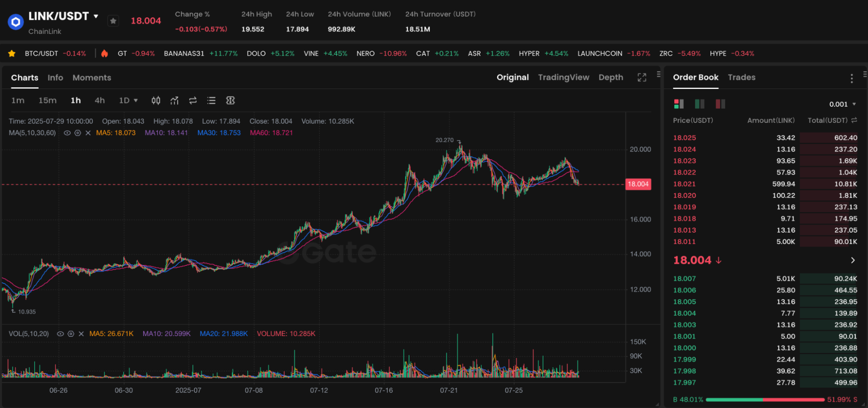Switch to the Order Book tab

(696, 77)
